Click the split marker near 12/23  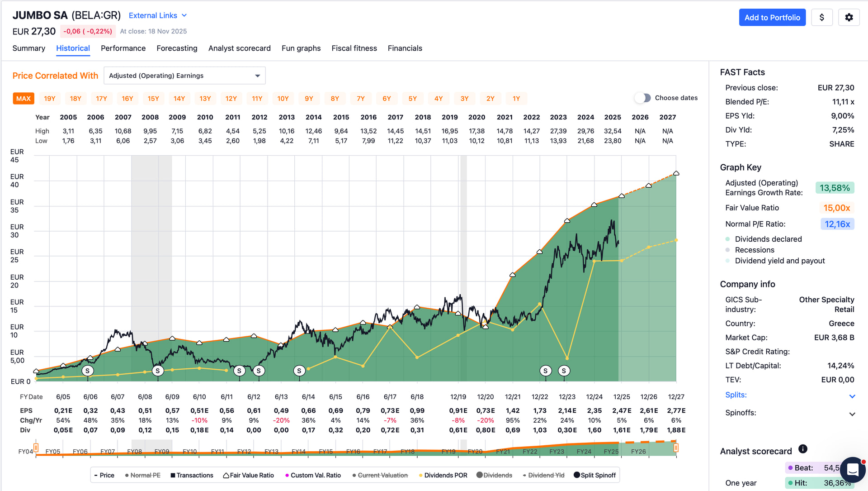pos(564,371)
